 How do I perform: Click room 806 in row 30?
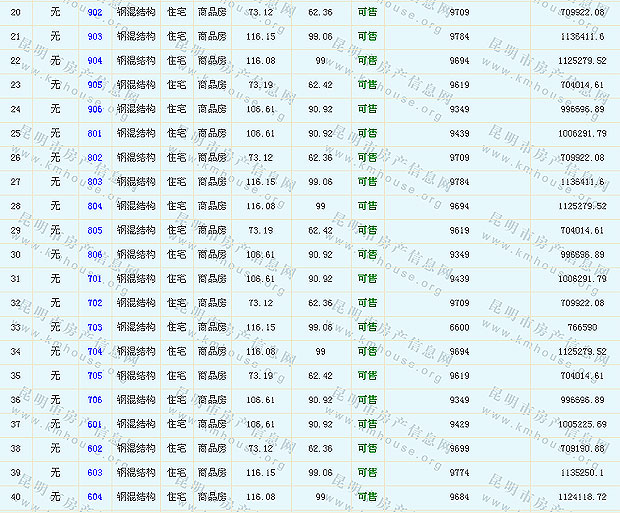click(x=95, y=255)
